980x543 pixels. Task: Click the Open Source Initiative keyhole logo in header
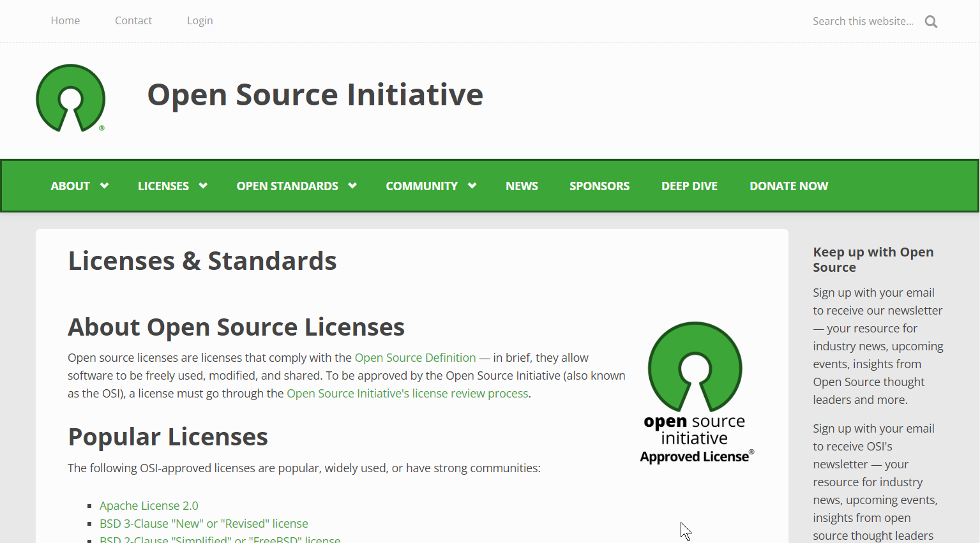point(70,98)
